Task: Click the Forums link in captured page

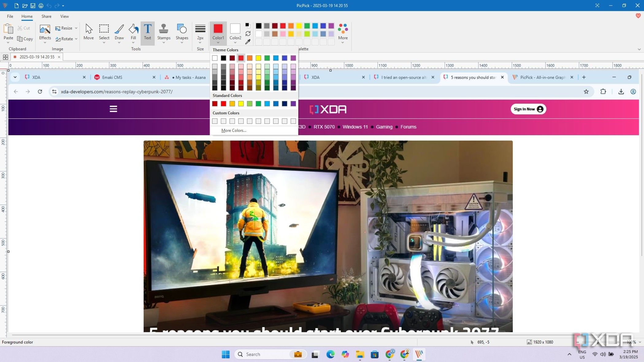Action: click(x=408, y=127)
